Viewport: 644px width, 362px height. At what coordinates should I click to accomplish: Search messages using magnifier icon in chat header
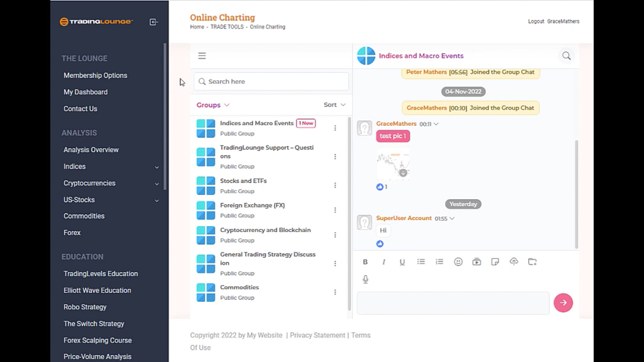(x=566, y=56)
